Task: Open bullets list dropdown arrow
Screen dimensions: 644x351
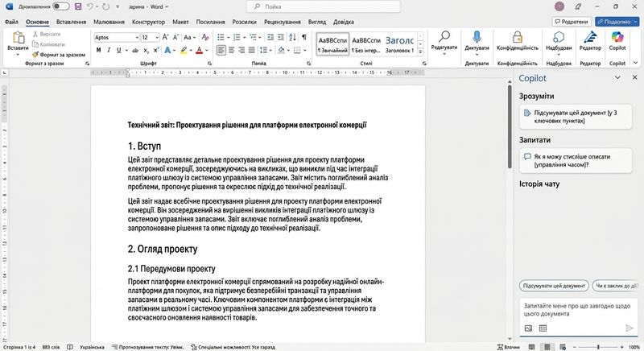Action: click(x=228, y=37)
